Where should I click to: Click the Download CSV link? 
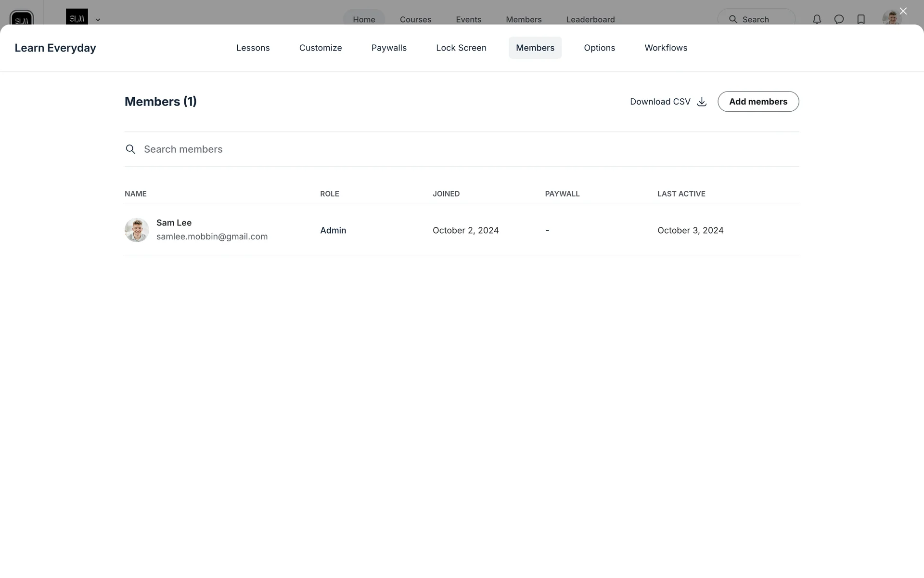pyautogui.click(x=660, y=102)
